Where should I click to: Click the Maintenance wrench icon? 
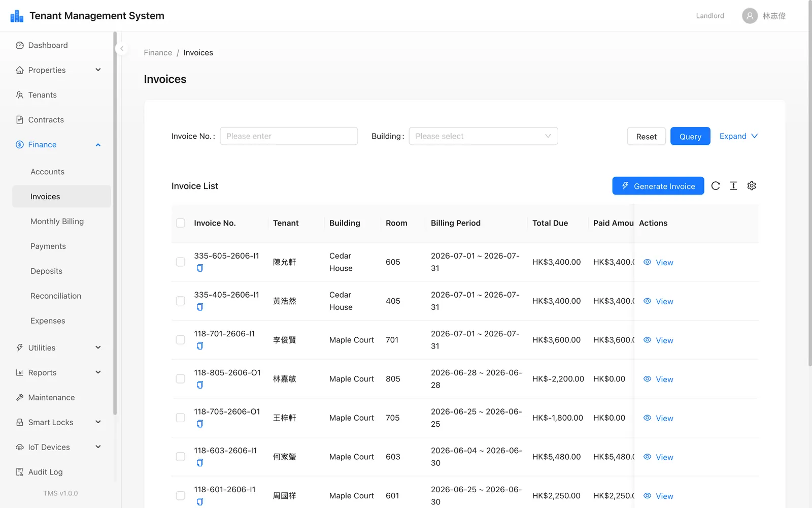pyautogui.click(x=20, y=397)
